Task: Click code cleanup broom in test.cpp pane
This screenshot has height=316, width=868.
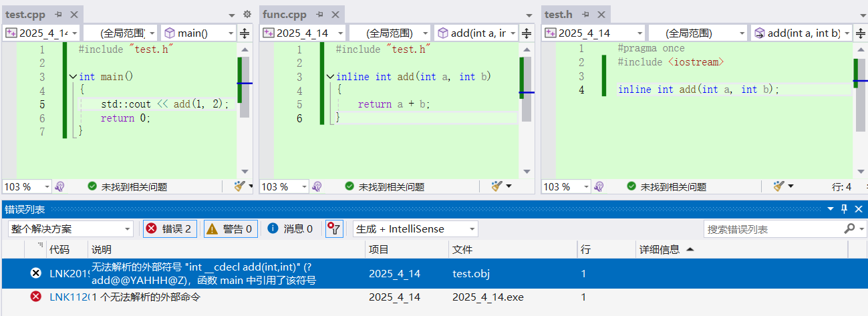Action: click(x=240, y=186)
